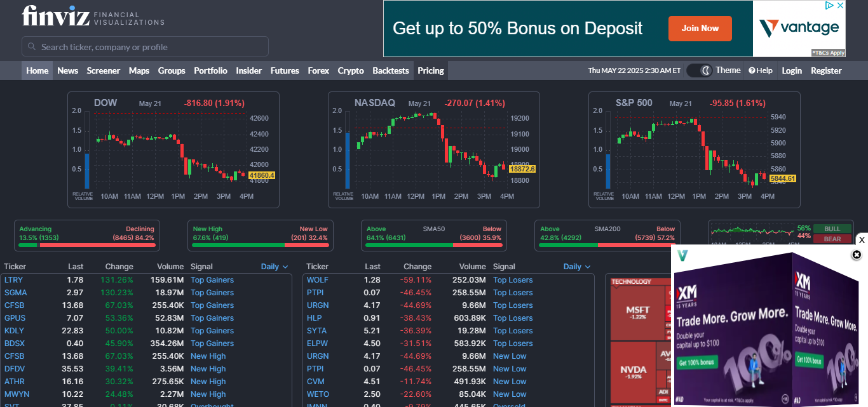868x407 pixels.
Task: Click the Pricing tab
Action: click(x=431, y=70)
